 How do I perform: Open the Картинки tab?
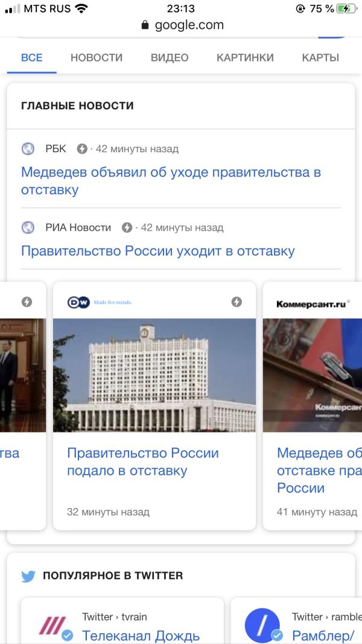pyautogui.click(x=245, y=57)
